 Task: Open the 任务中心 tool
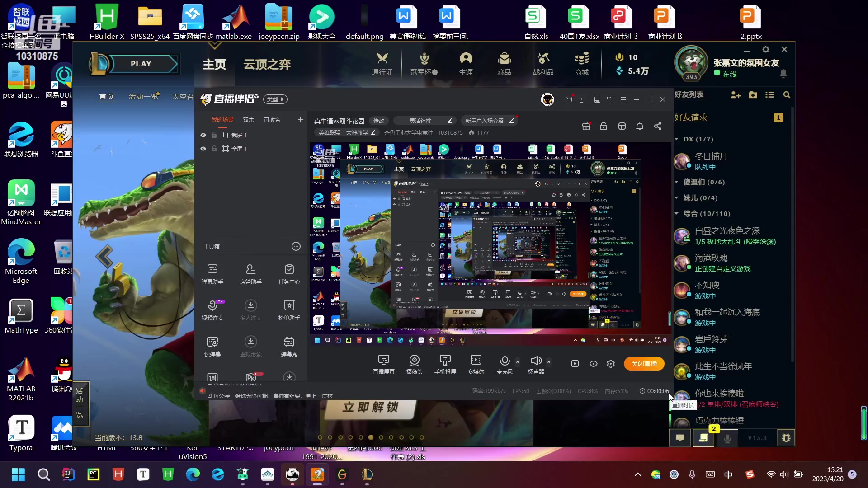pos(289,273)
